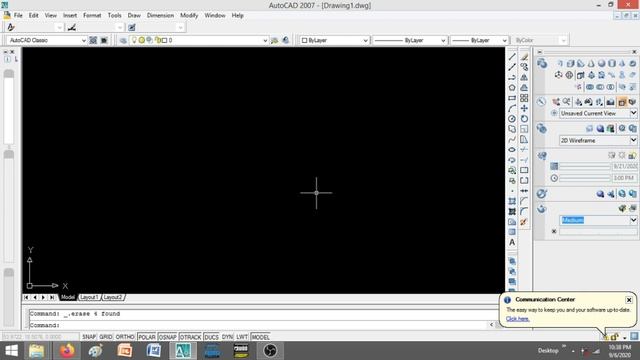Click the Erase modify tool
This screenshot has height=360, width=640.
pos(524,57)
